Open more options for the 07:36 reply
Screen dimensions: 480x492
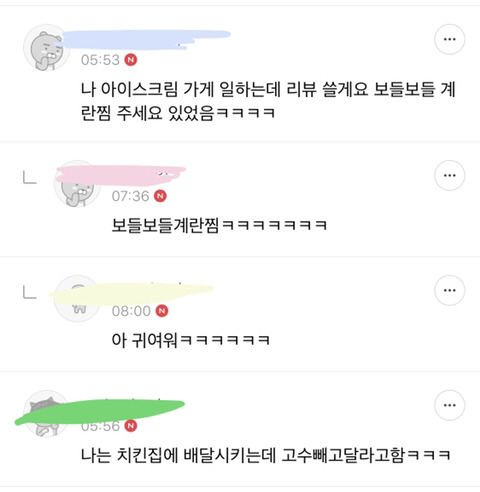(450, 175)
